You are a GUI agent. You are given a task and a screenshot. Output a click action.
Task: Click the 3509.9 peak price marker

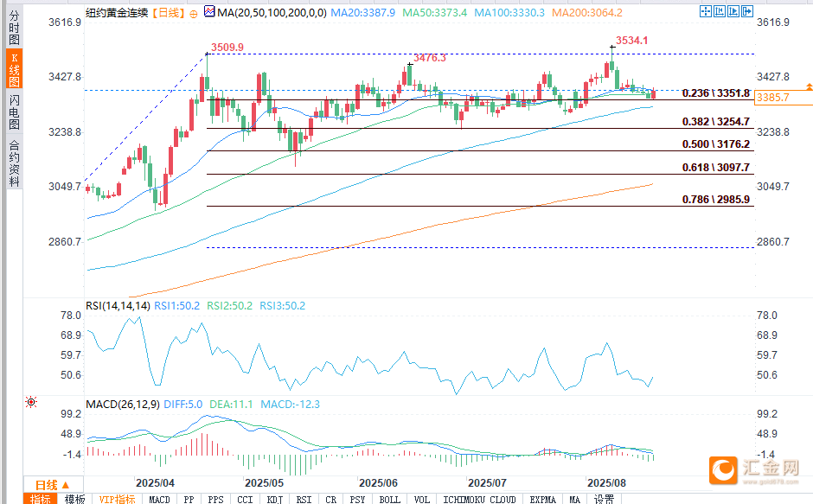(227, 48)
